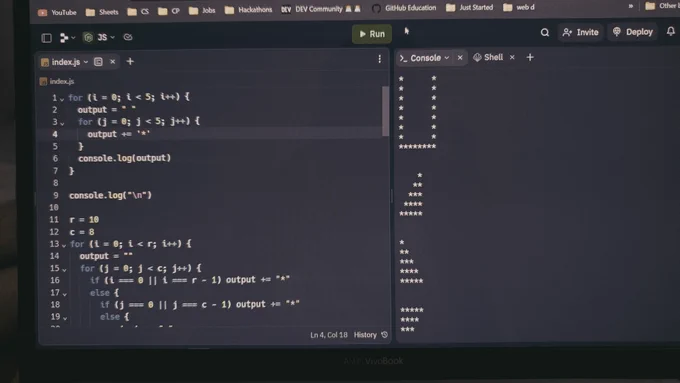Screen dimensions: 680x383
Task: Click the c = 8 code line
Action: [x=82, y=232]
